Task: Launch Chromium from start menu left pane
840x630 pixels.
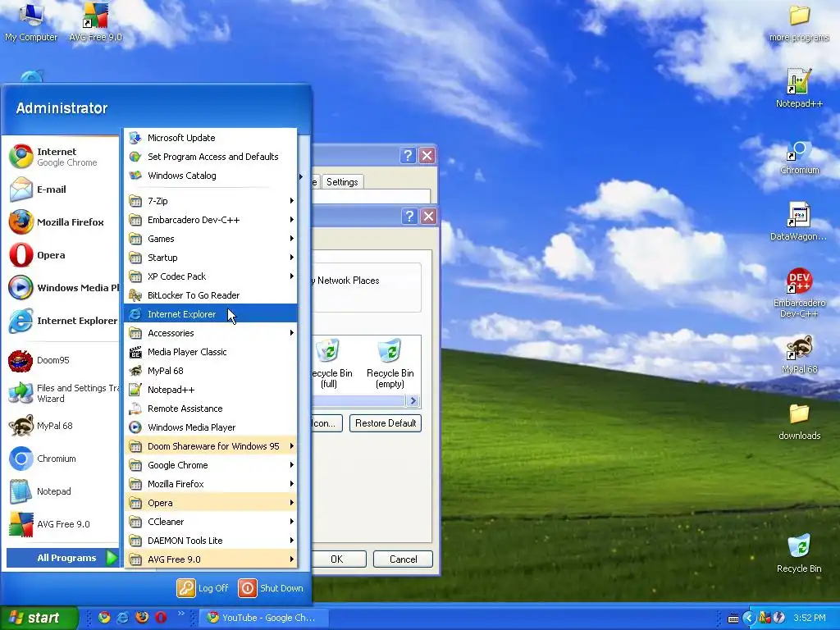Action: point(62,459)
